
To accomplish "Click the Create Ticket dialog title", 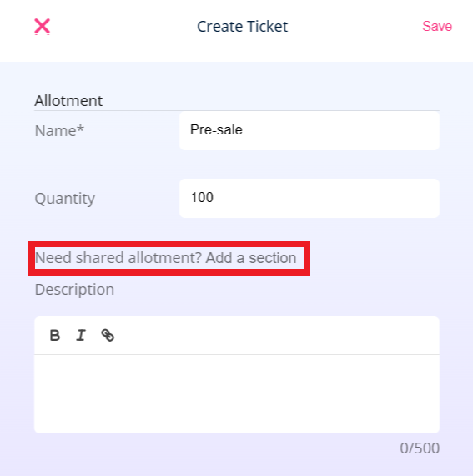I will coord(242,27).
